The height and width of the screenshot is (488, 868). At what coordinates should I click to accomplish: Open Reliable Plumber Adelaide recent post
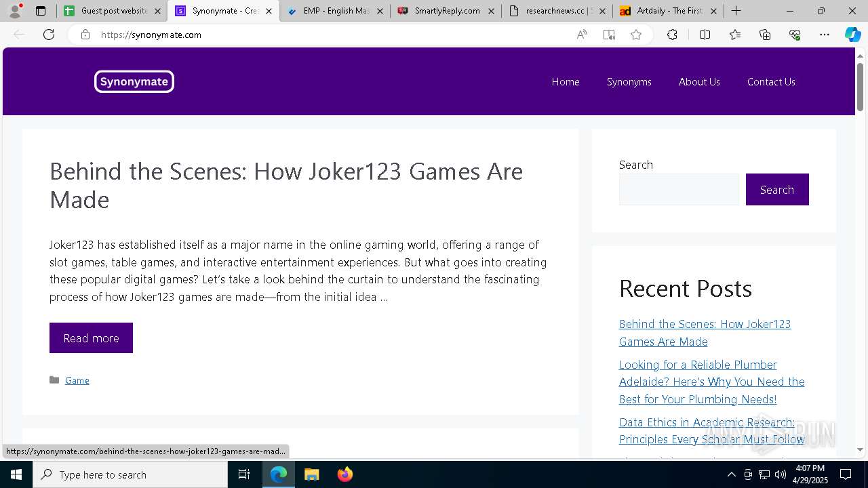point(712,382)
